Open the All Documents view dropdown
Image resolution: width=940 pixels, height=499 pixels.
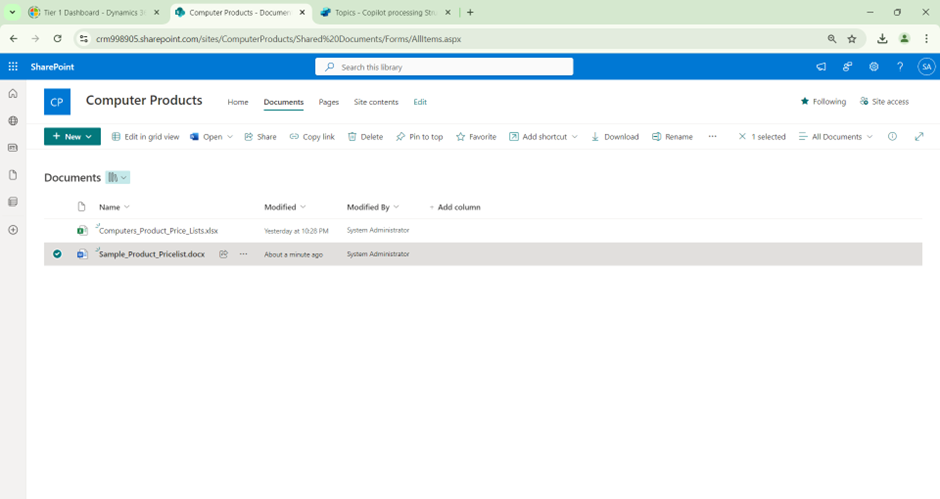pyautogui.click(x=836, y=137)
